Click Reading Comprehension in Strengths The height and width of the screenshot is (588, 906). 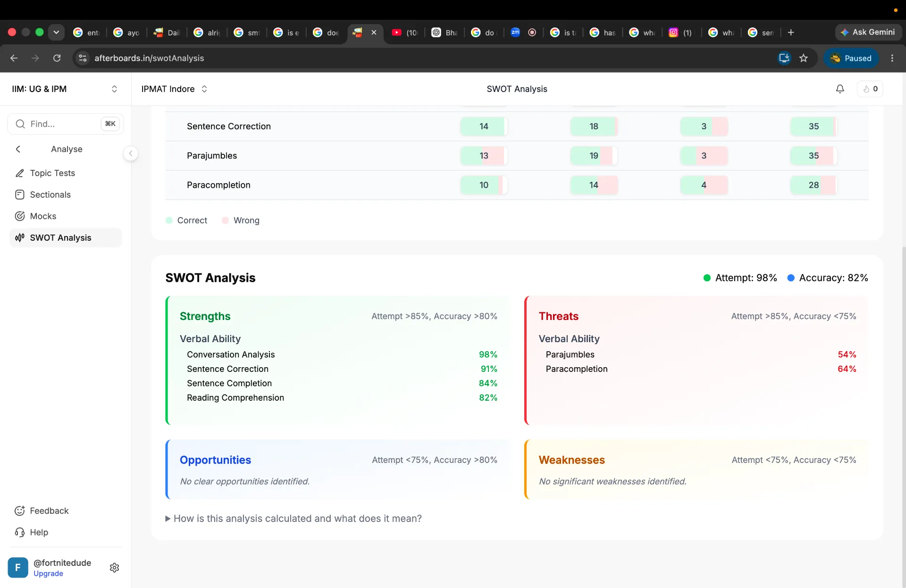pyautogui.click(x=235, y=398)
